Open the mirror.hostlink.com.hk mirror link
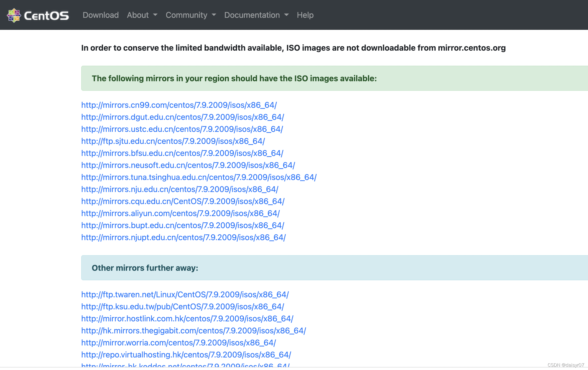 187,319
